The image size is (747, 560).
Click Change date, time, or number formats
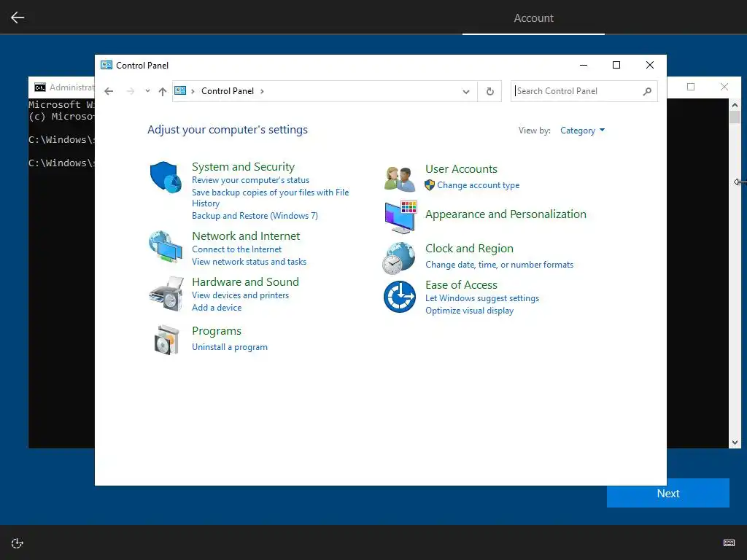[x=499, y=265]
